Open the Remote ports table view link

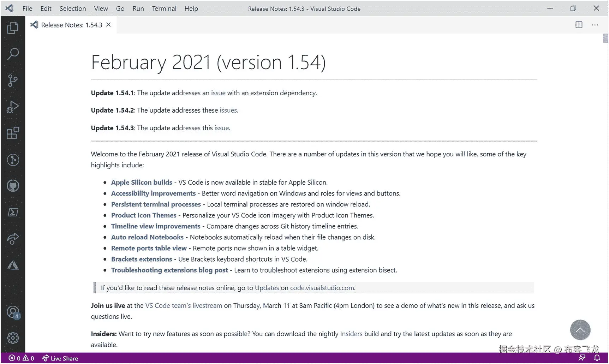pyautogui.click(x=149, y=248)
